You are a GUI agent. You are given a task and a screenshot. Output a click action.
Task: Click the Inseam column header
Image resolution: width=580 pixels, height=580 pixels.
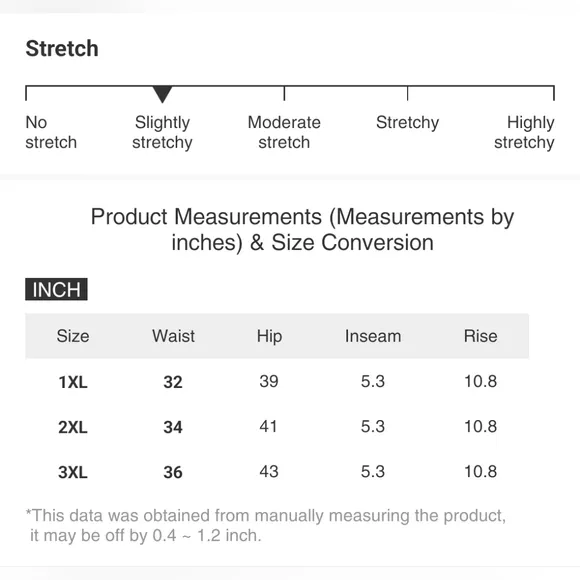click(x=373, y=336)
